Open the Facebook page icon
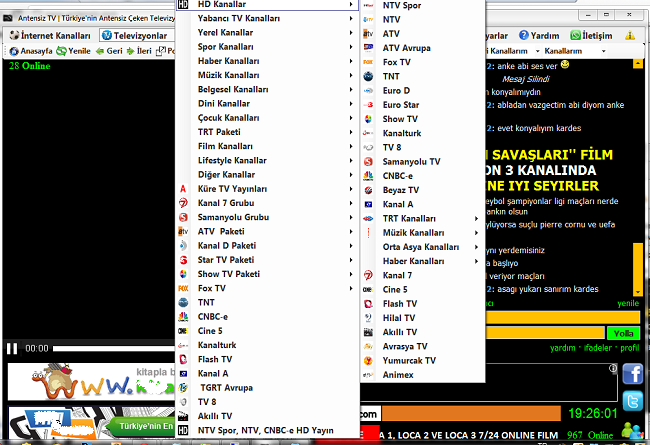The width and height of the screenshot is (650, 445). click(x=633, y=374)
